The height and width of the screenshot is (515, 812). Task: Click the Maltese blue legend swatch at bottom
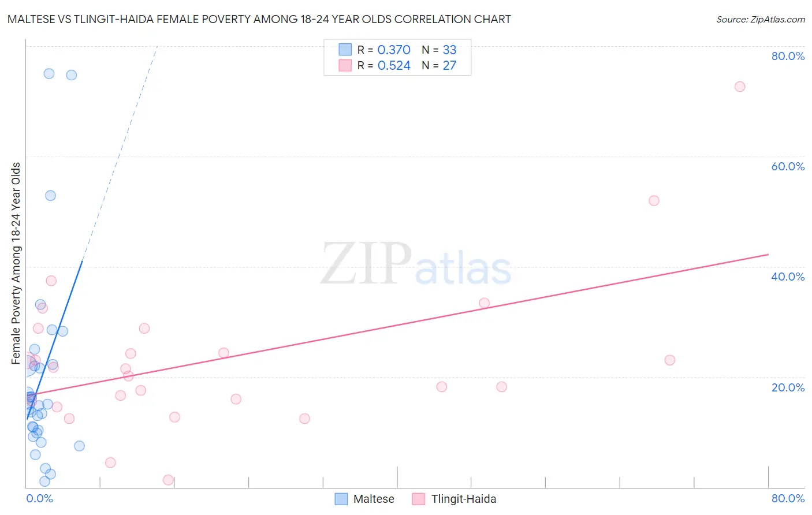coord(341,499)
